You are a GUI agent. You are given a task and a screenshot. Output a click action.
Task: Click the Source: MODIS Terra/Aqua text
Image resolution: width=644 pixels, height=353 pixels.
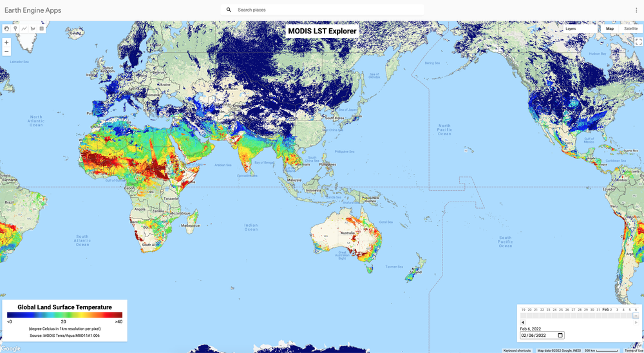tap(64, 336)
